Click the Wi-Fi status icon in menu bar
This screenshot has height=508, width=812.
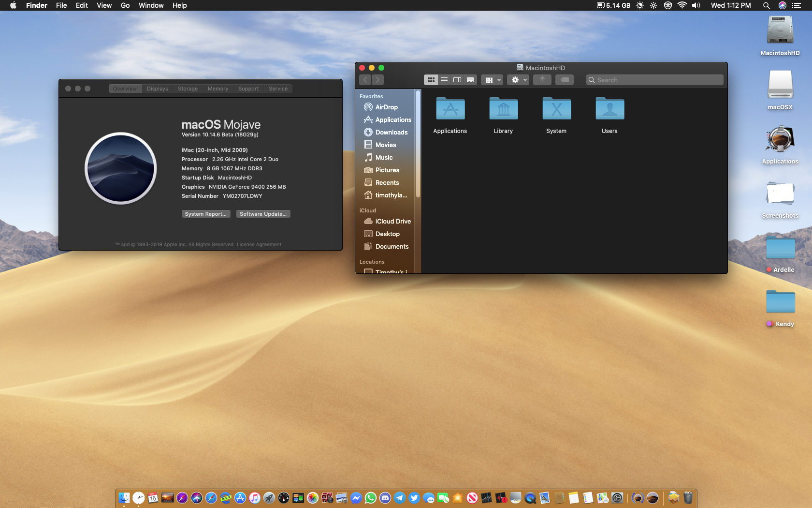(x=682, y=5)
